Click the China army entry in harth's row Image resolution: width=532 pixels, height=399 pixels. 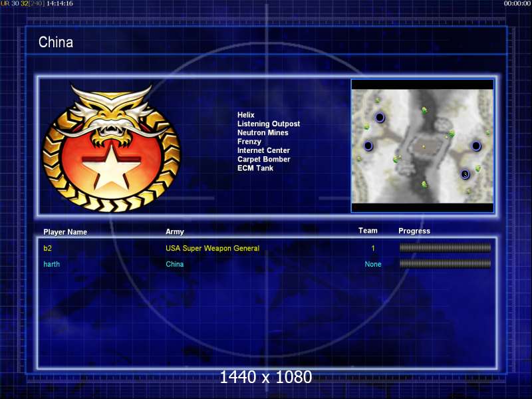point(175,264)
